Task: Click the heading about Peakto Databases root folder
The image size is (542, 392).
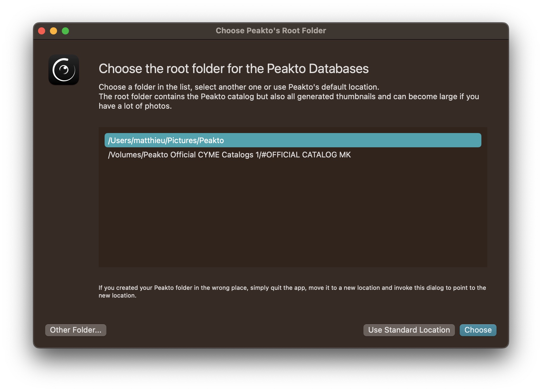Action: 234,69
